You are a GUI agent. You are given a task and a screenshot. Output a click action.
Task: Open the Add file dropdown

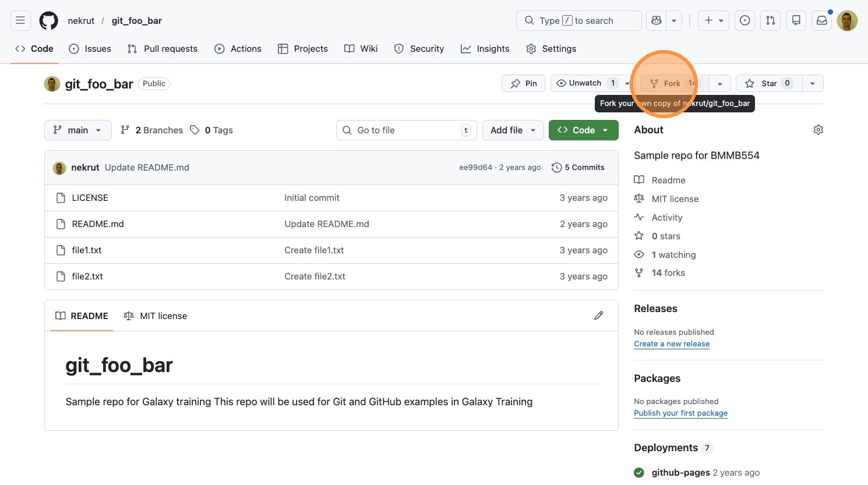click(x=513, y=130)
